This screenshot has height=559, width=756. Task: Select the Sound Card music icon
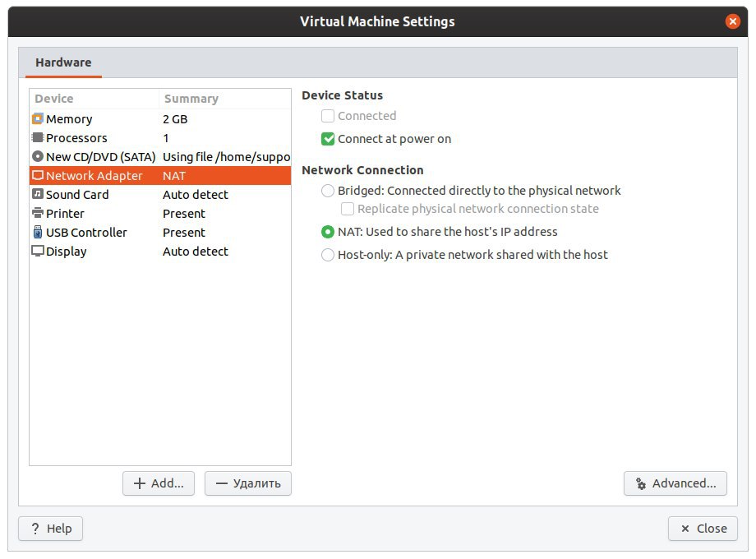[x=38, y=194]
